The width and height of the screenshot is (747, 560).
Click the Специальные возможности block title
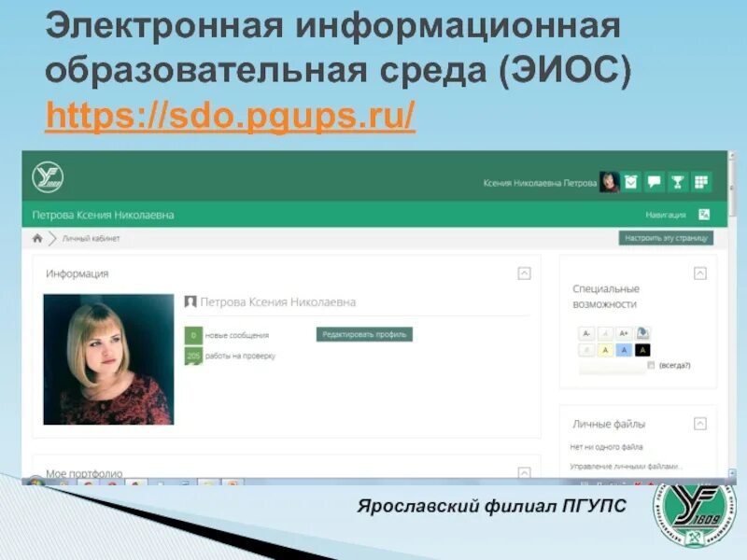606,296
